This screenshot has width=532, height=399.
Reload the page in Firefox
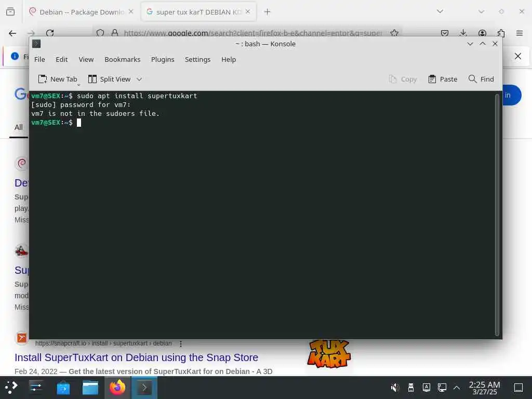(50, 33)
